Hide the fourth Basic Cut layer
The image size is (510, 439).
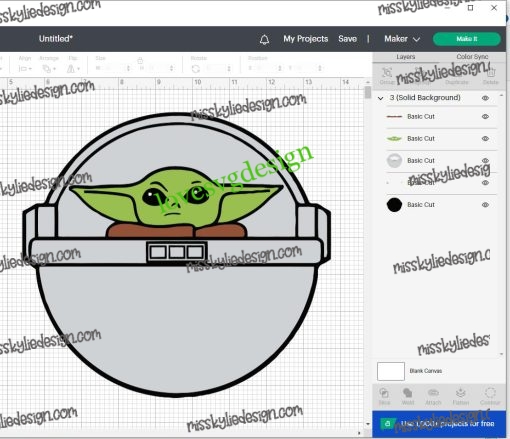(485, 183)
